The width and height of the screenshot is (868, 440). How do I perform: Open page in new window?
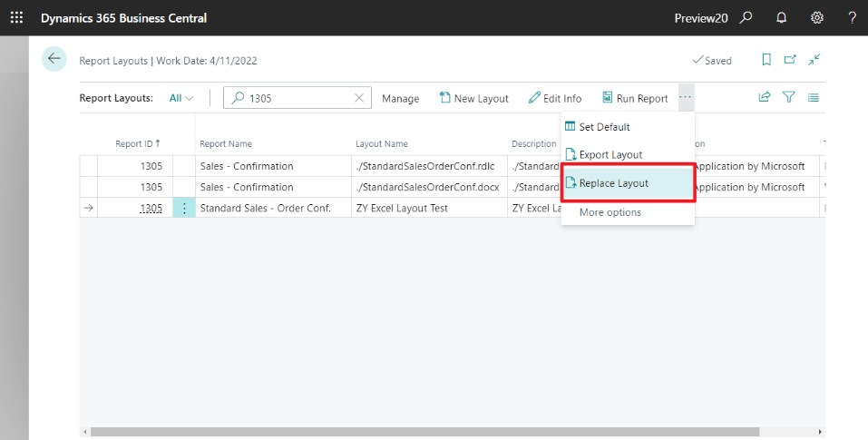790,59
